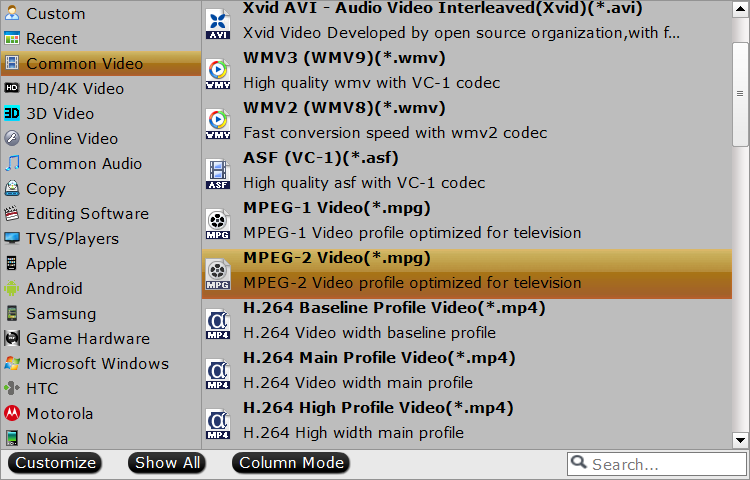Screen dimensions: 750x480
Task: Switch to Column Mode view
Action: tap(290, 463)
